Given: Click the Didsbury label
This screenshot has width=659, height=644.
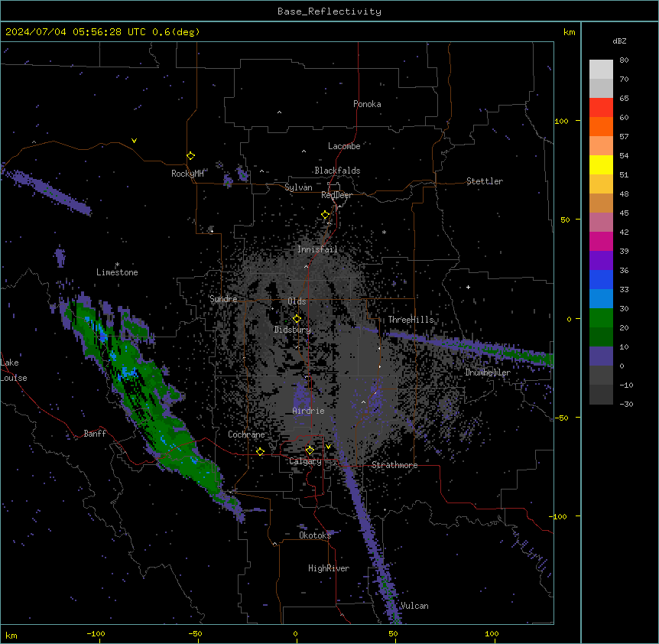Looking at the screenshot, I should pyautogui.click(x=293, y=330).
